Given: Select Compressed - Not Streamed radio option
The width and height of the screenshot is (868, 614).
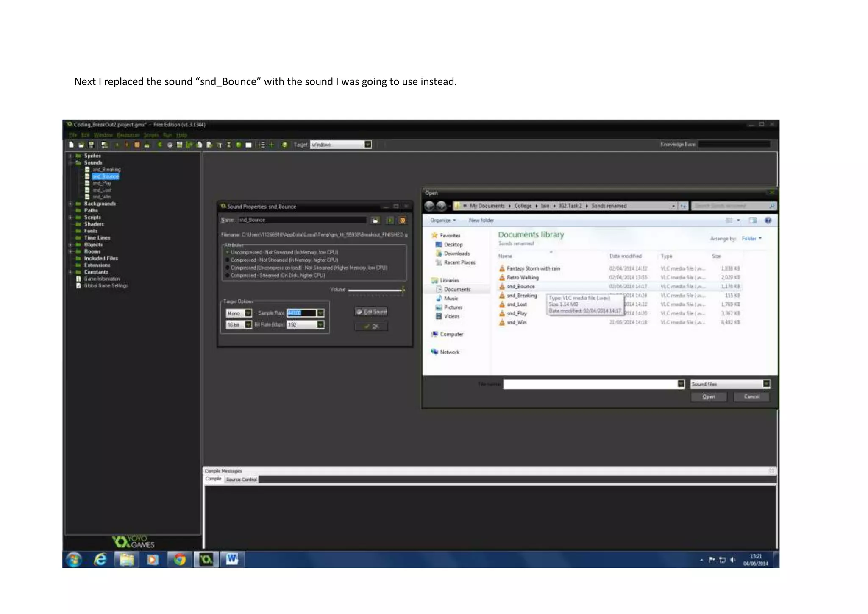Looking at the screenshot, I should point(228,260).
